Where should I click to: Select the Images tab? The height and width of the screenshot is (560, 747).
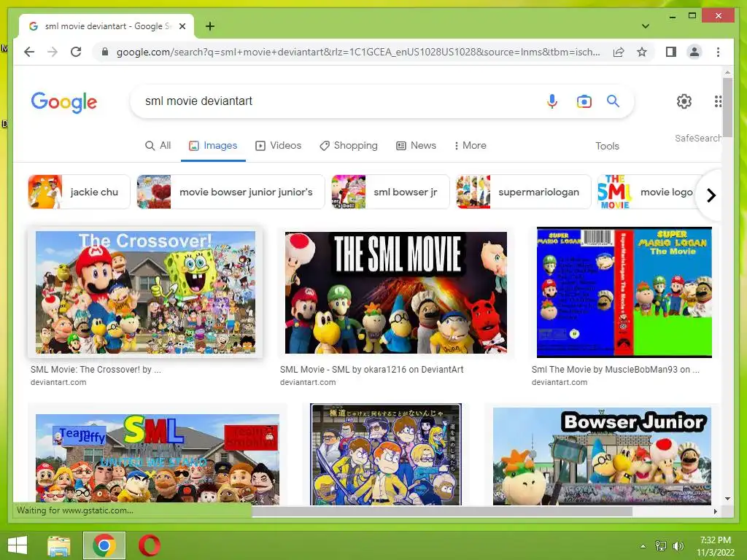pyautogui.click(x=213, y=146)
